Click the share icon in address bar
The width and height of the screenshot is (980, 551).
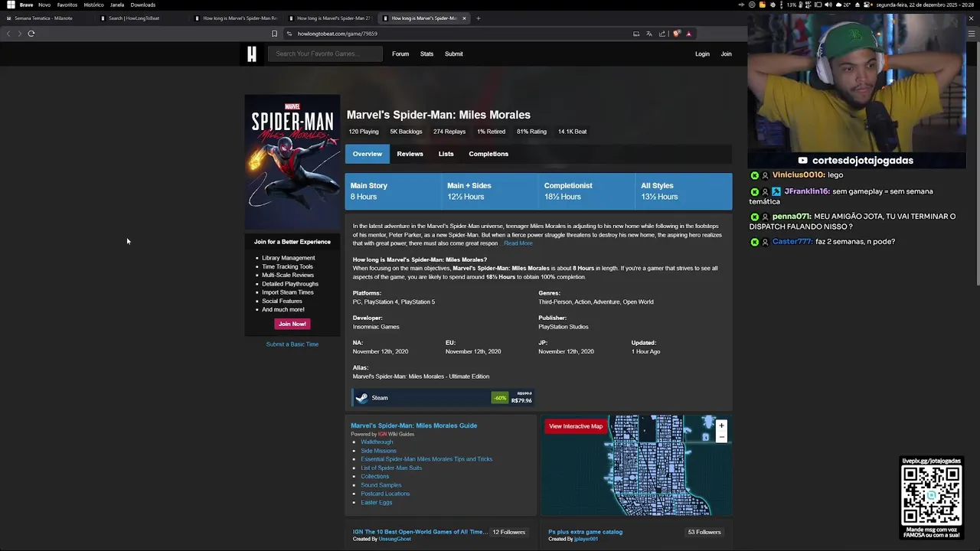pos(662,34)
